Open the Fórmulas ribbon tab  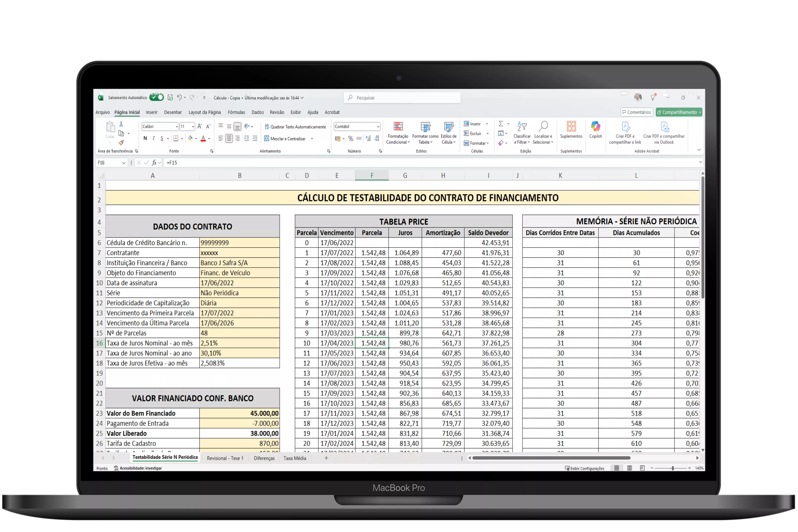coord(236,112)
